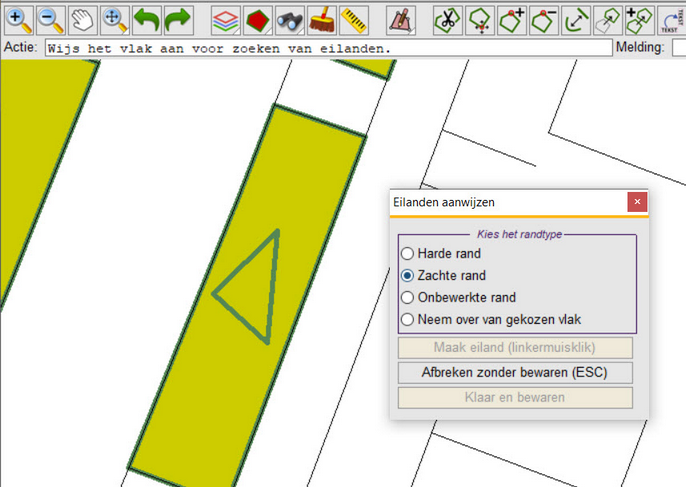686x487 pixels.
Task: Click the Melding field
Action: coord(679,48)
